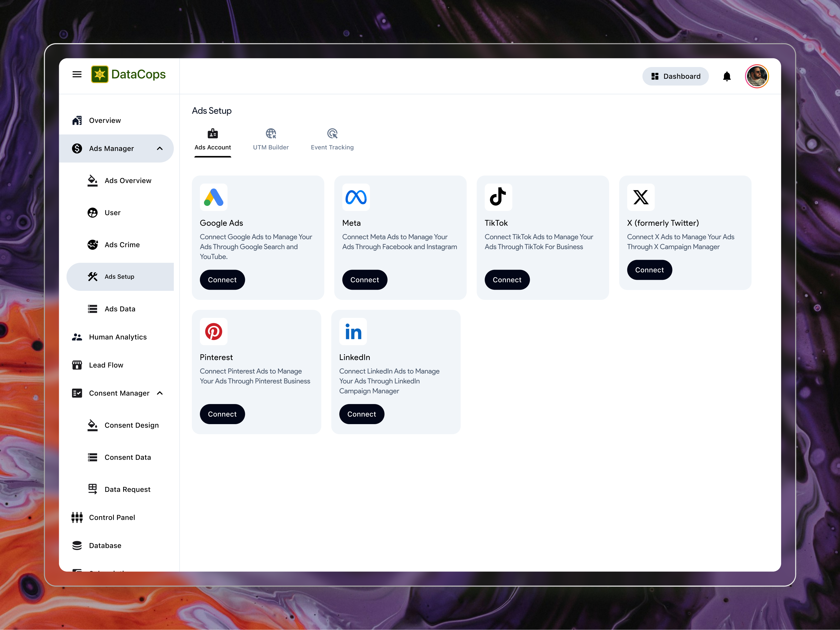Select the Lead Flow icon
The height and width of the screenshot is (630, 840).
coord(77,365)
